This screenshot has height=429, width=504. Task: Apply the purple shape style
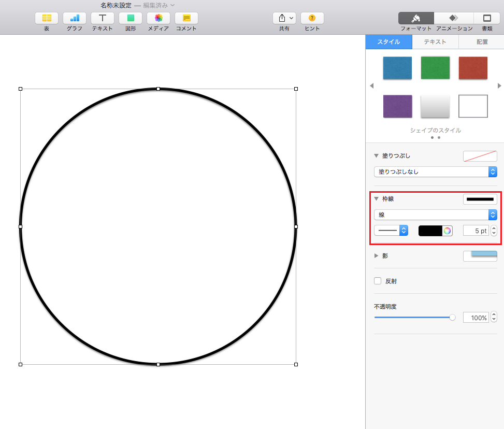tap(398, 106)
